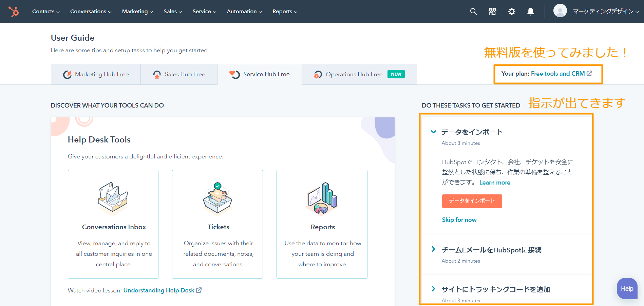
Task: Click the Reports chart illustration
Action: (x=322, y=198)
